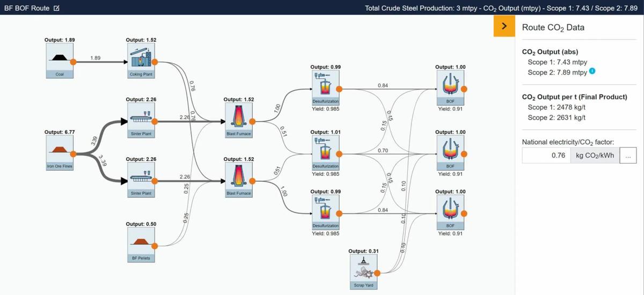The width and height of the screenshot is (644, 295).
Task: Click Scope 2: 2631 kg/t value
Action: click(x=557, y=117)
